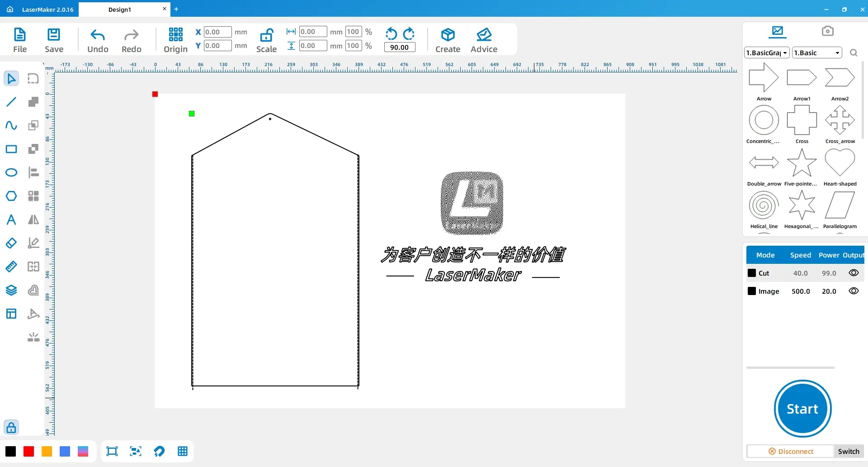Click the Disconnect button
The height and width of the screenshot is (467, 868).
click(790, 451)
